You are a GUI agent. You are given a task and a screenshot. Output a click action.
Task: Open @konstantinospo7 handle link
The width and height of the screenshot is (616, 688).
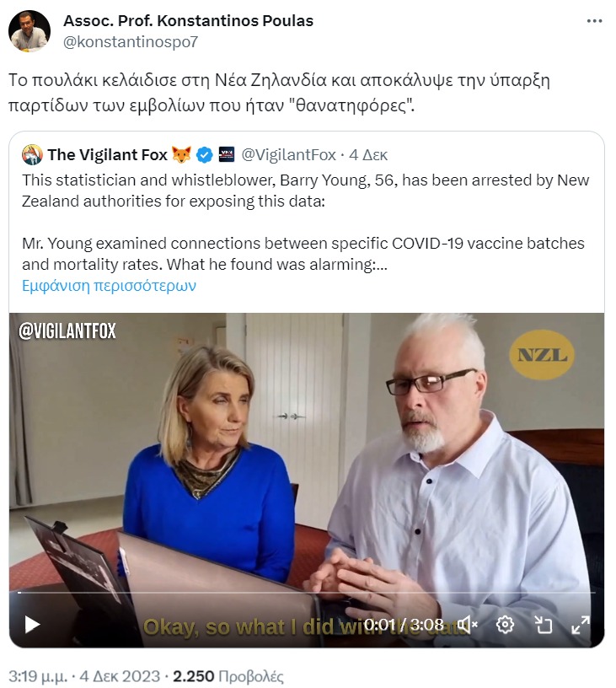pos(131,42)
